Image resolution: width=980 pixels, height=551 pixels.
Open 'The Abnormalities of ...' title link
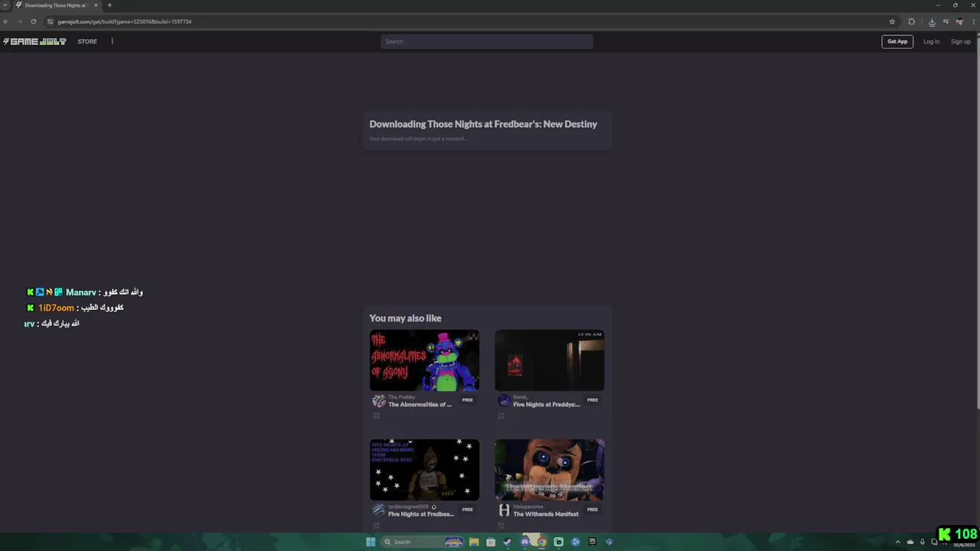pos(420,405)
